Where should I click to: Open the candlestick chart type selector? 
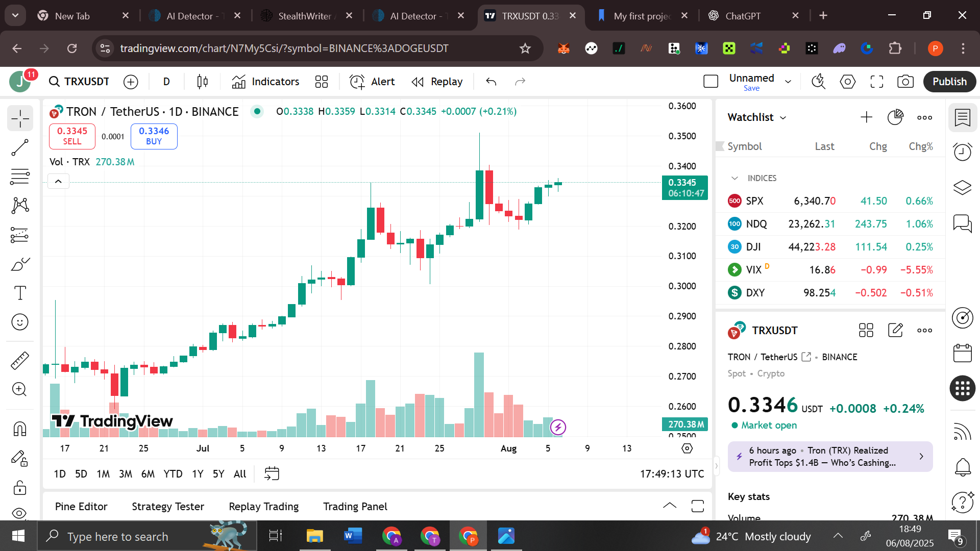click(x=203, y=82)
